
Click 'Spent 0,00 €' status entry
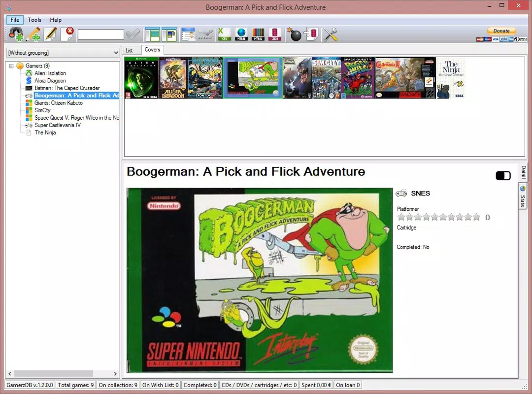316,385
